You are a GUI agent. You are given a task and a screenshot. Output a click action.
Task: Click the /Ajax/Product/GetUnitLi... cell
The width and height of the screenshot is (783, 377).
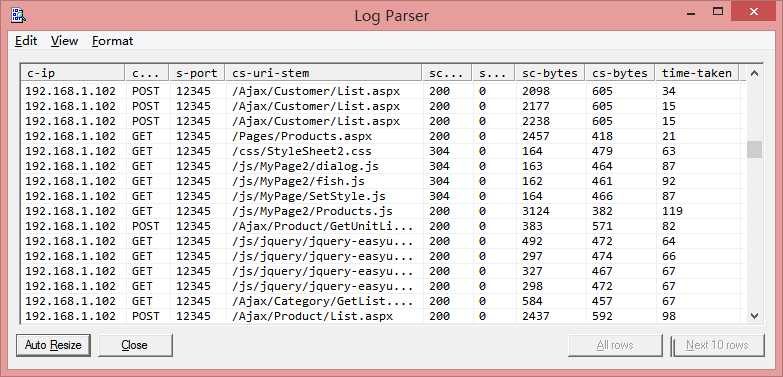pyautogui.click(x=323, y=226)
